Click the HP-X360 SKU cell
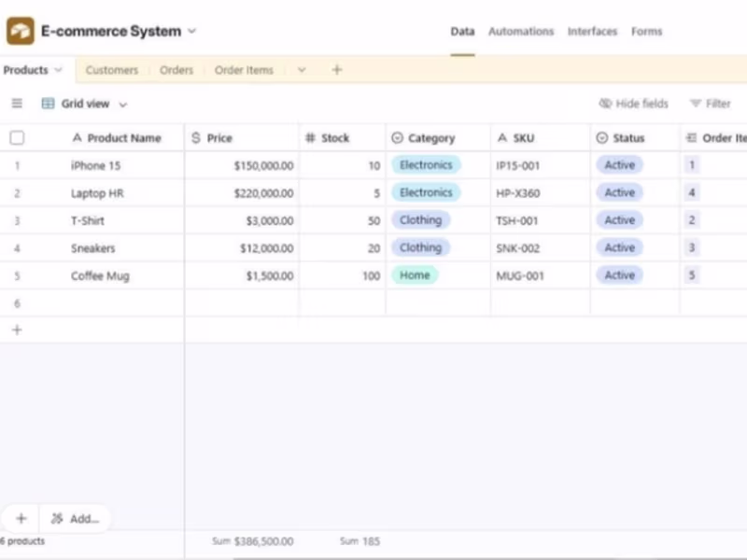Screen dimensions: 747x560 tap(541, 193)
